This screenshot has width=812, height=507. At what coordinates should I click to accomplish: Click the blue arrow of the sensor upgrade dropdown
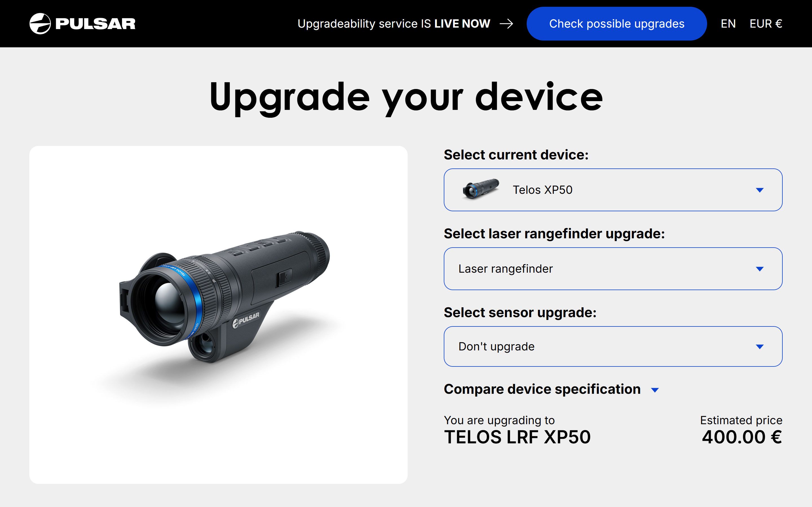tap(760, 347)
